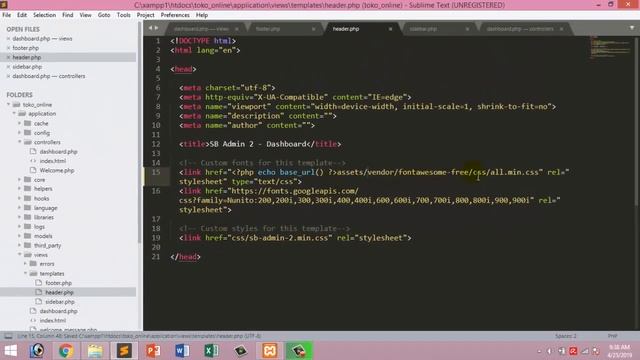640x360 pixels.
Task: Open File Explorer from taskbar
Action: tap(95, 351)
